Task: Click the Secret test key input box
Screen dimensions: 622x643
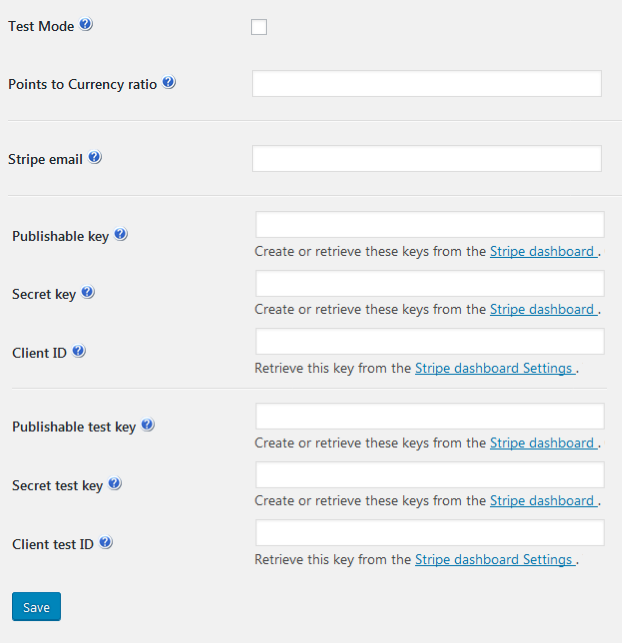Action: pos(430,474)
